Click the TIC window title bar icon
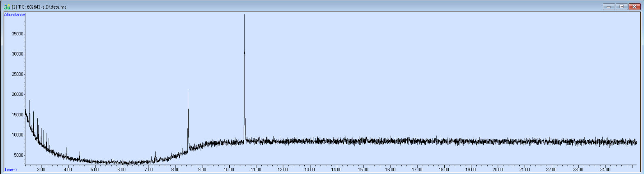644x174 pixels. click(x=7, y=7)
